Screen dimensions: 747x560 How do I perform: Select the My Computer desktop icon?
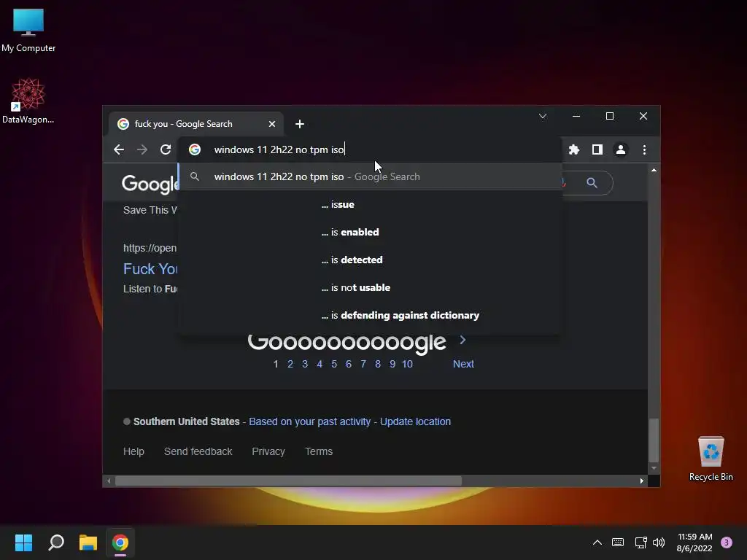(28, 31)
